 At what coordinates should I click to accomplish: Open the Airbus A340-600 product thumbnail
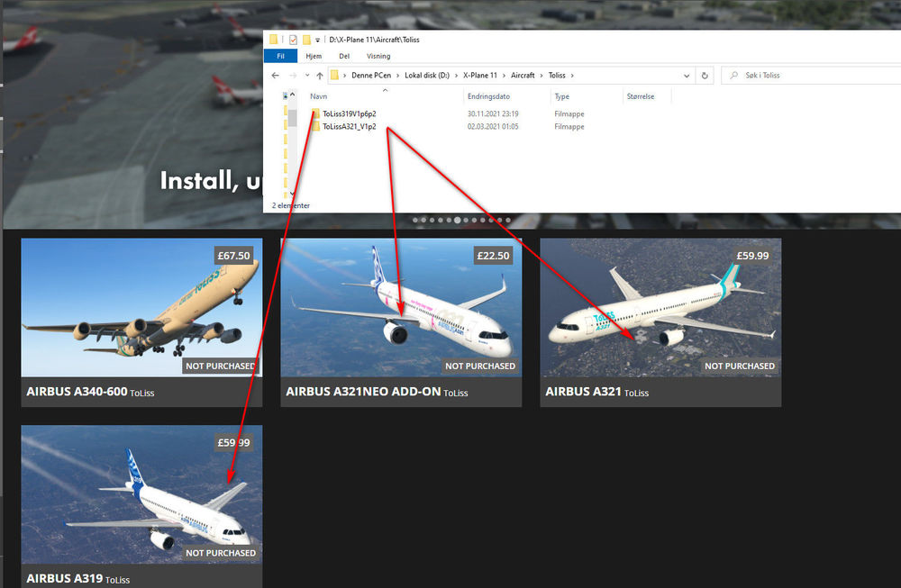pyautogui.click(x=141, y=307)
